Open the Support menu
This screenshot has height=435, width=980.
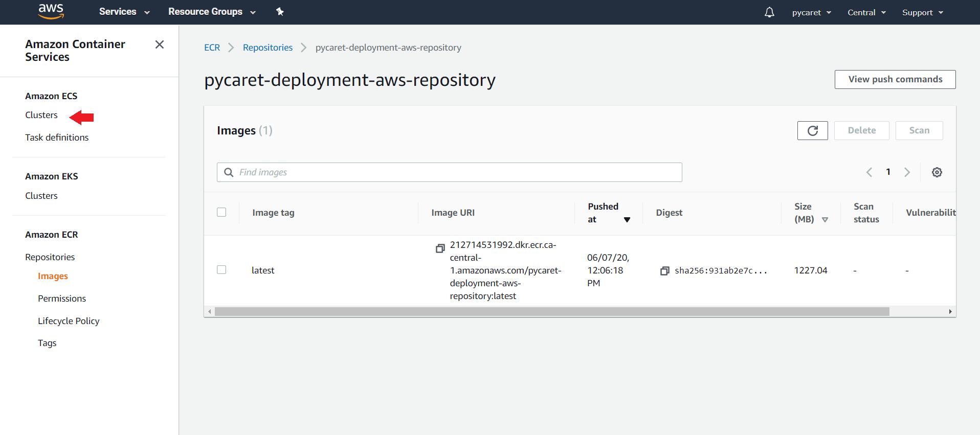(x=922, y=12)
